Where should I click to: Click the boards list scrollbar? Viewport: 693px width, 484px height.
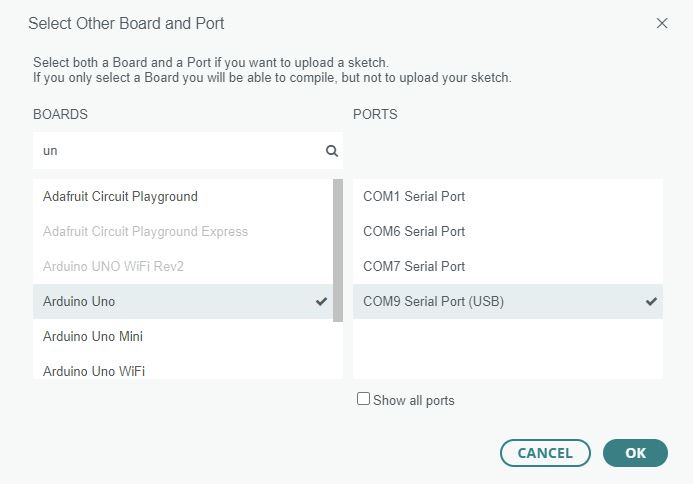(338, 250)
